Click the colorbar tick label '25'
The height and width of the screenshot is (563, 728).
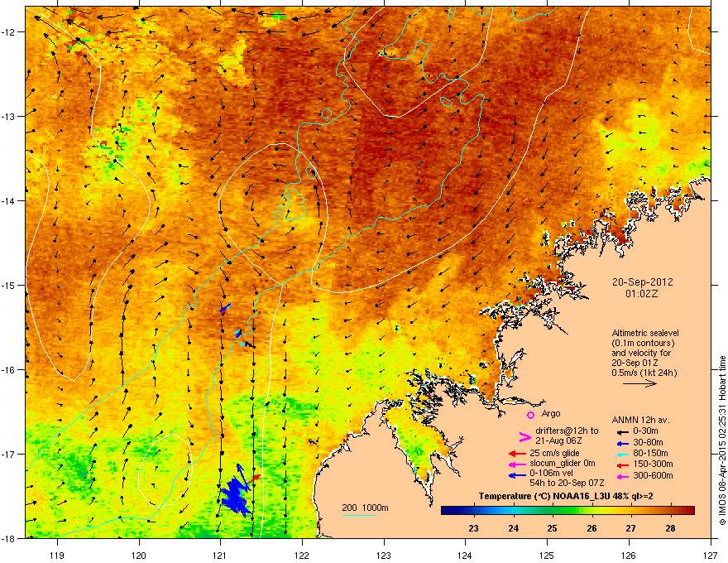point(552,528)
